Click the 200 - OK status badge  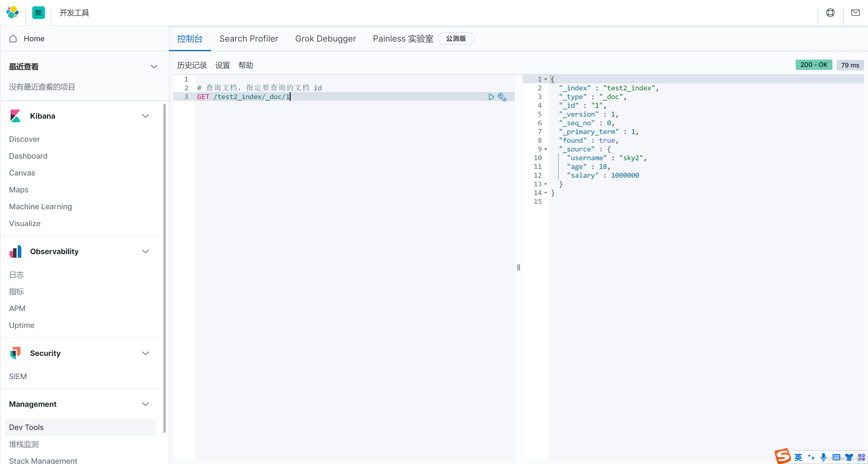coord(813,65)
